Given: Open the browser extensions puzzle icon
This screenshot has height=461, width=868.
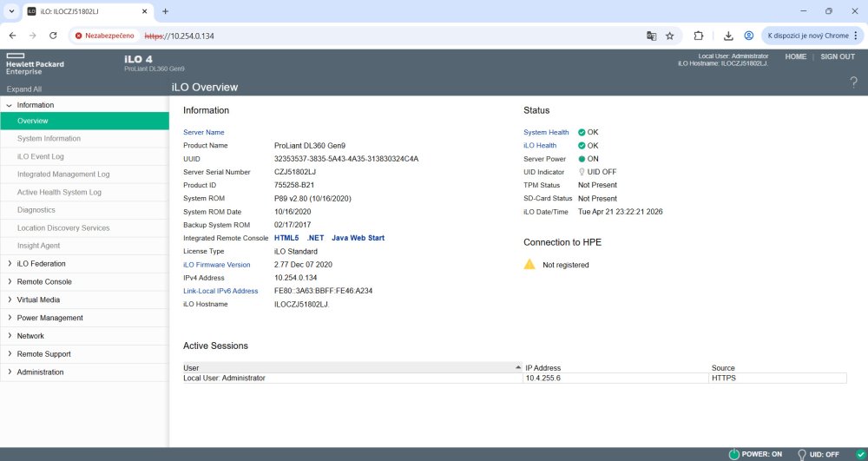Looking at the screenshot, I should (x=698, y=36).
